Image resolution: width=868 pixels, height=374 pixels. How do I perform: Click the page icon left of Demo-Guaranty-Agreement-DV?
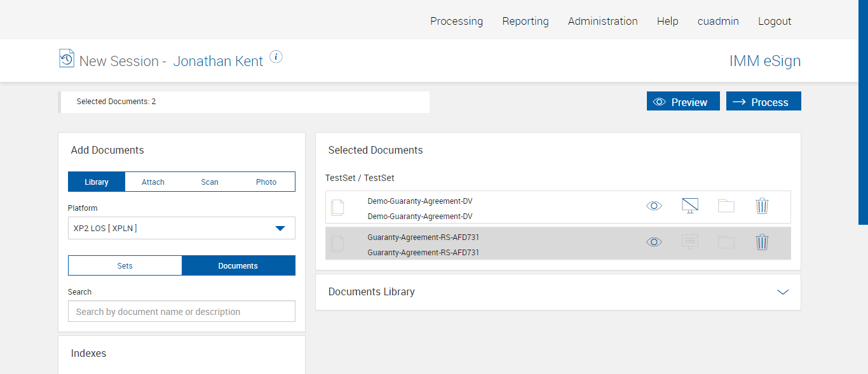338,207
